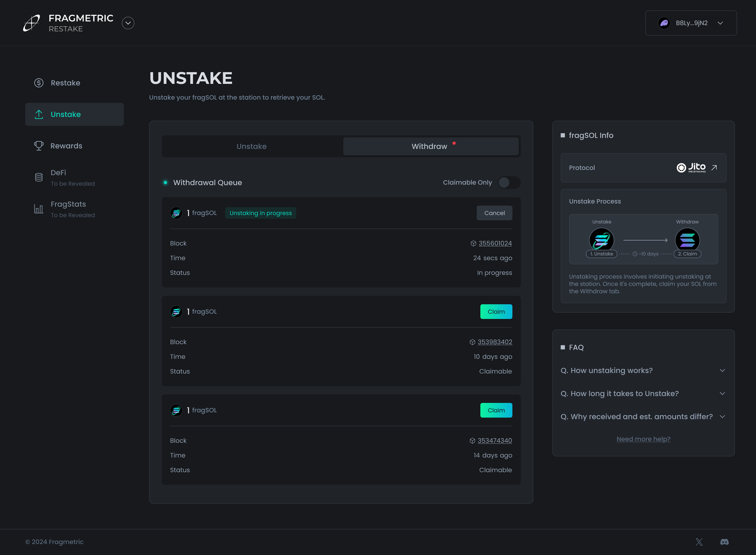The image size is (756, 555).
Task: Click the wallet avatar icon
Action: coord(664,23)
